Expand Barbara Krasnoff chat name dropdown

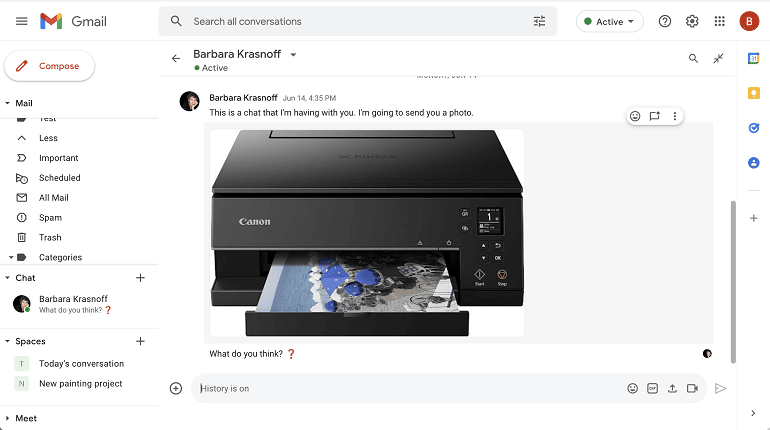click(293, 54)
